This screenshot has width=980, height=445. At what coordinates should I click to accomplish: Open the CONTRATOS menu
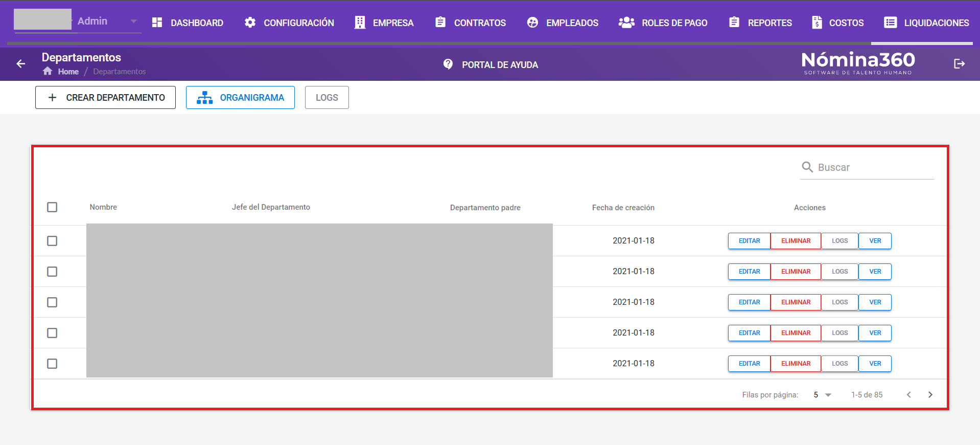coord(471,23)
